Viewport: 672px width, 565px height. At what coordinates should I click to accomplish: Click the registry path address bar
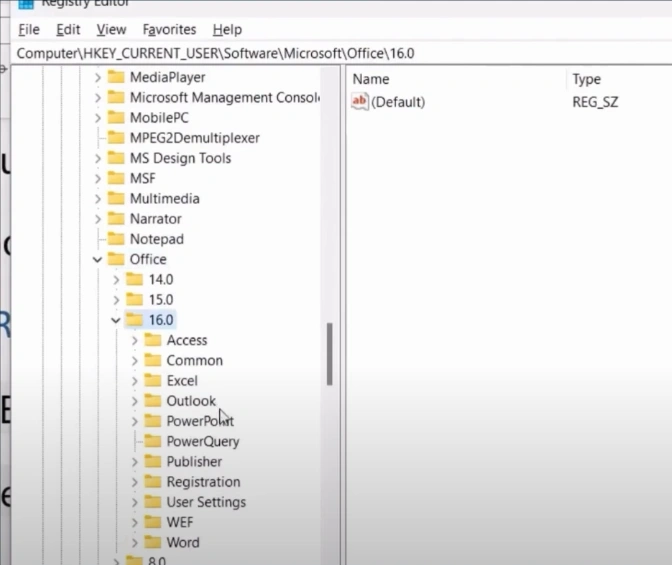pos(343,54)
